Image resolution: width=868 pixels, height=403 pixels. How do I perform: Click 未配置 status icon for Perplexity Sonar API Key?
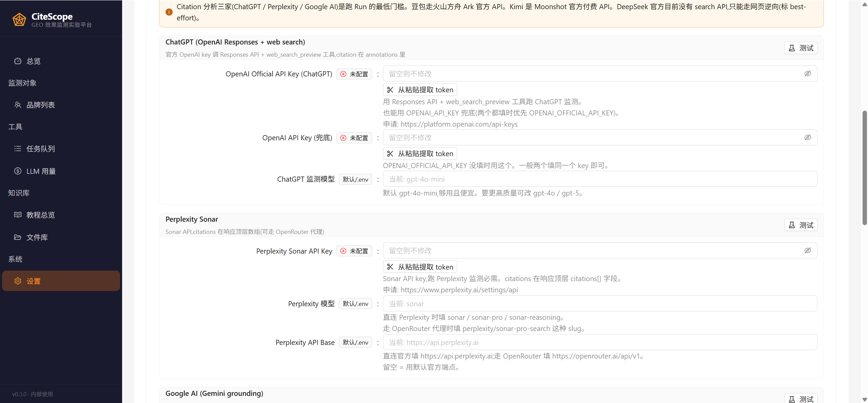pos(343,251)
